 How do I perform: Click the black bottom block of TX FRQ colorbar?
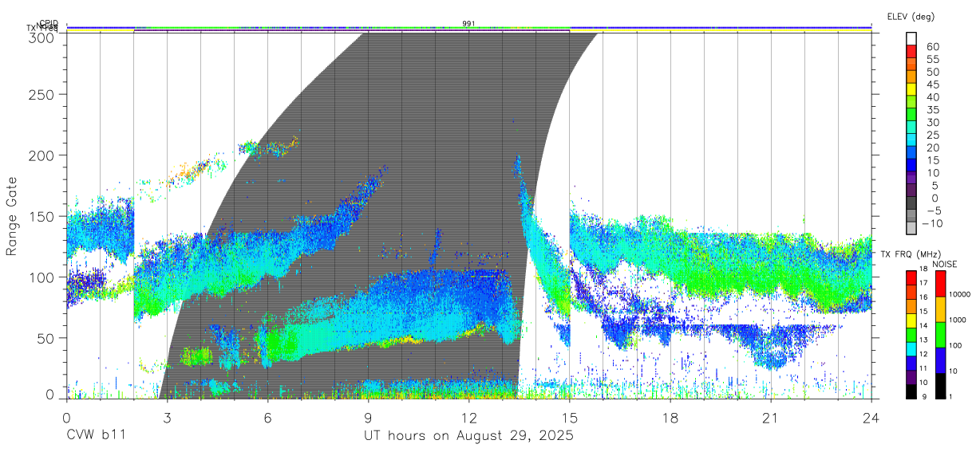[911, 391]
